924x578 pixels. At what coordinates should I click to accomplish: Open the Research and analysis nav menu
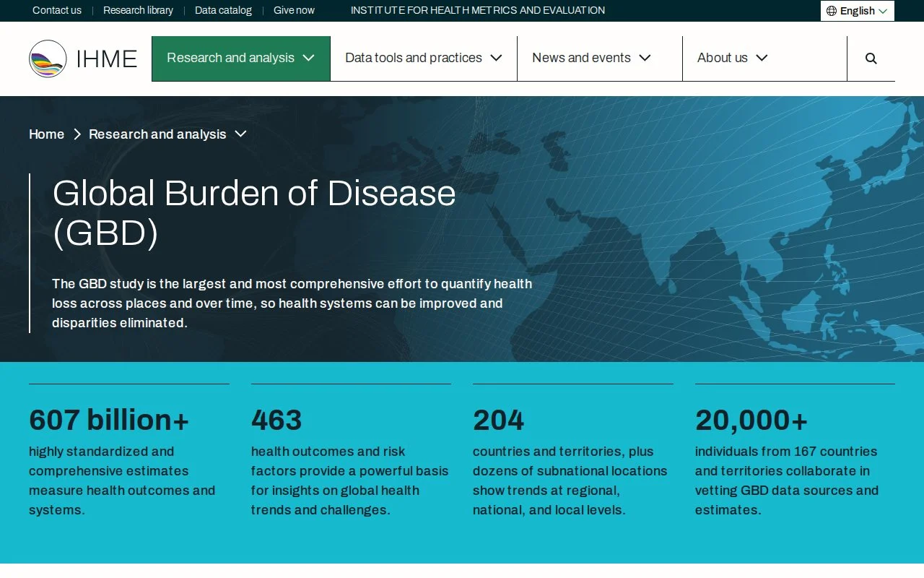tap(241, 59)
